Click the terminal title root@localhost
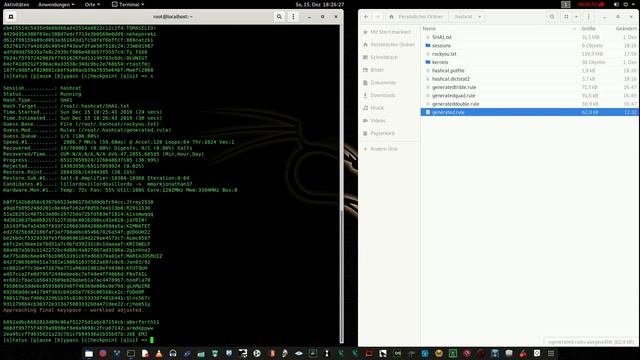 [173, 17]
